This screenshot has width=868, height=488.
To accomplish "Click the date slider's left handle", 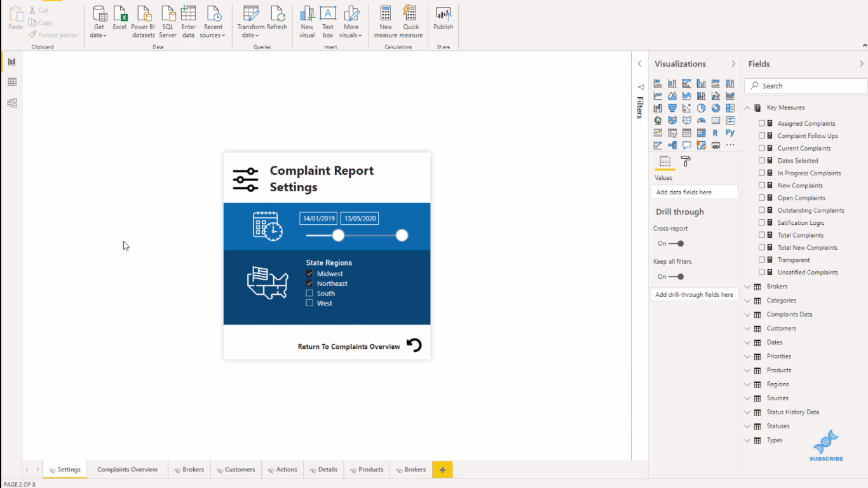I will [x=338, y=236].
